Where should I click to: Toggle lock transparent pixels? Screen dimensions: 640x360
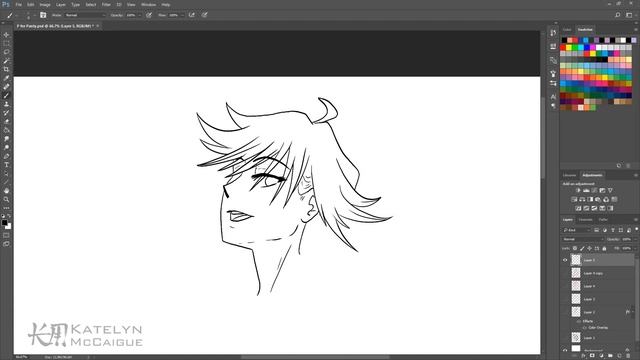pos(575,248)
